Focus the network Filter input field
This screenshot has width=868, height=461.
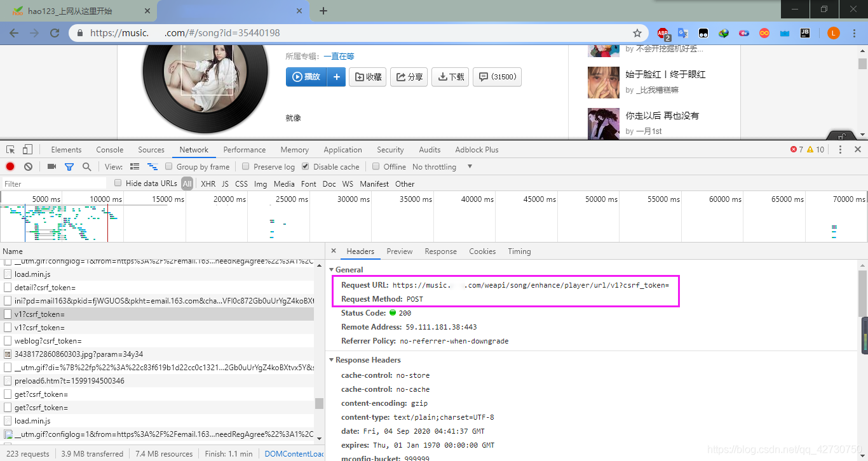[x=55, y=184]
